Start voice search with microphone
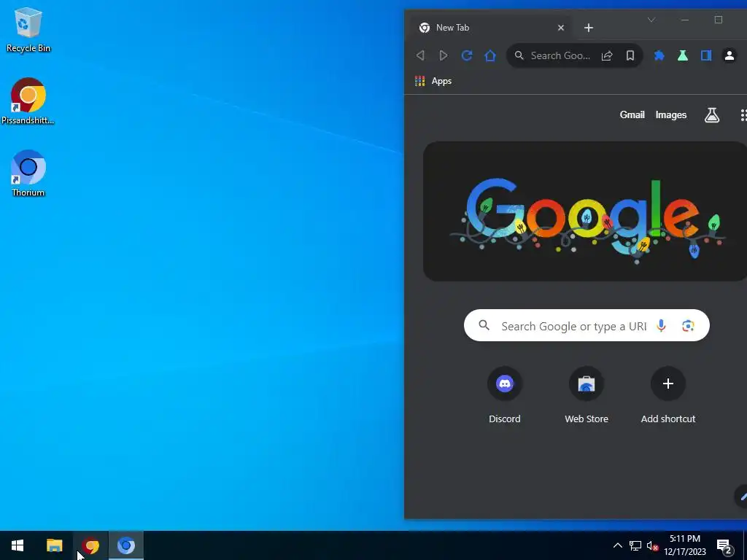747x560 pixels. click(x=661, y=326)
